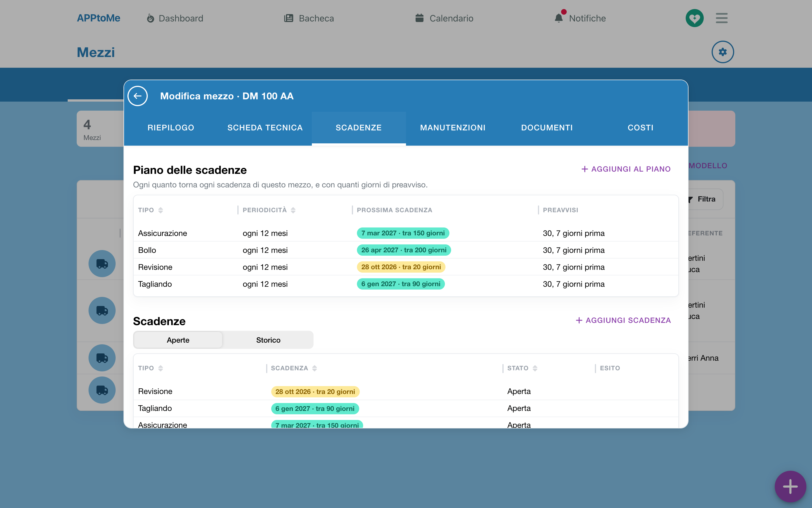Click the third truck icon in the background list
The image size is (812, 508).
[x=102, y=358]
